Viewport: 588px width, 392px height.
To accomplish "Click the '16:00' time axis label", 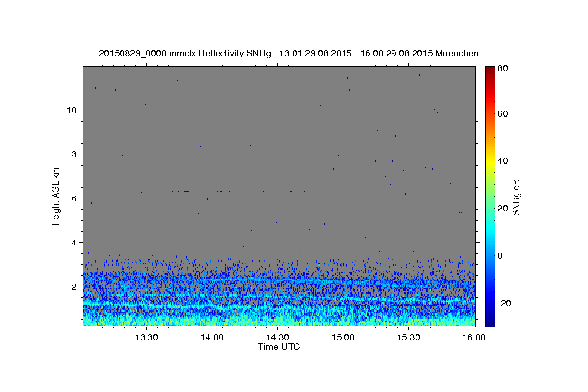I will click(473, 338).
